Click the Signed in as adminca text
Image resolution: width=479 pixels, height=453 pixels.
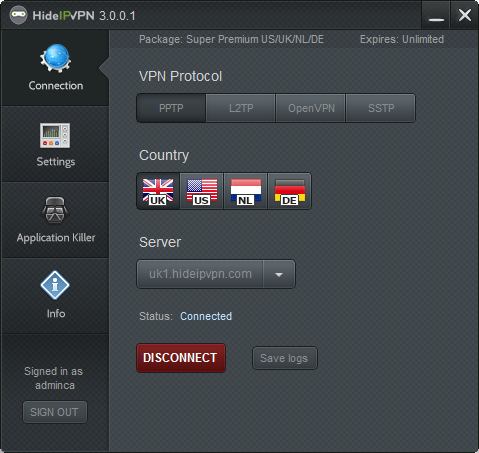click(54, 378)
